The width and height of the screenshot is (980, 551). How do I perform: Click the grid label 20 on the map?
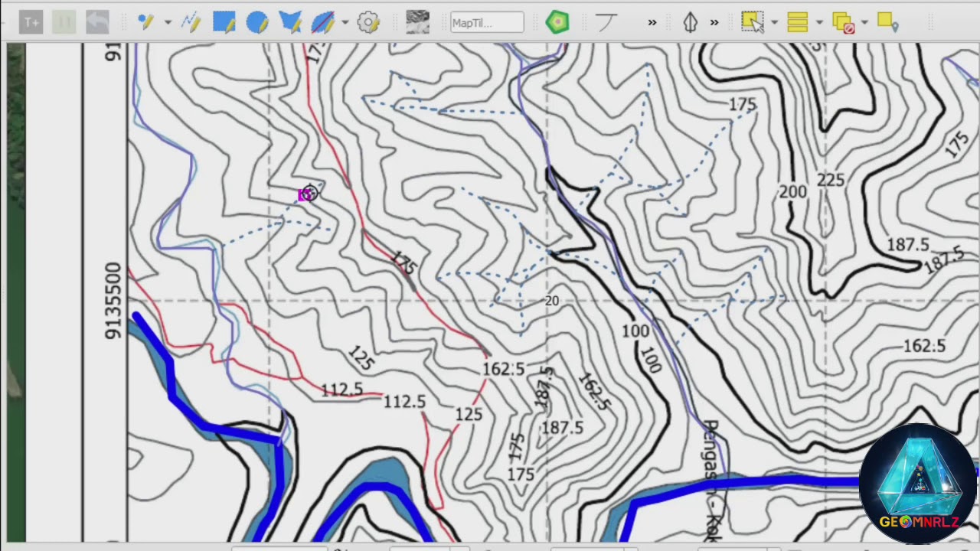(x=552, y=301)
